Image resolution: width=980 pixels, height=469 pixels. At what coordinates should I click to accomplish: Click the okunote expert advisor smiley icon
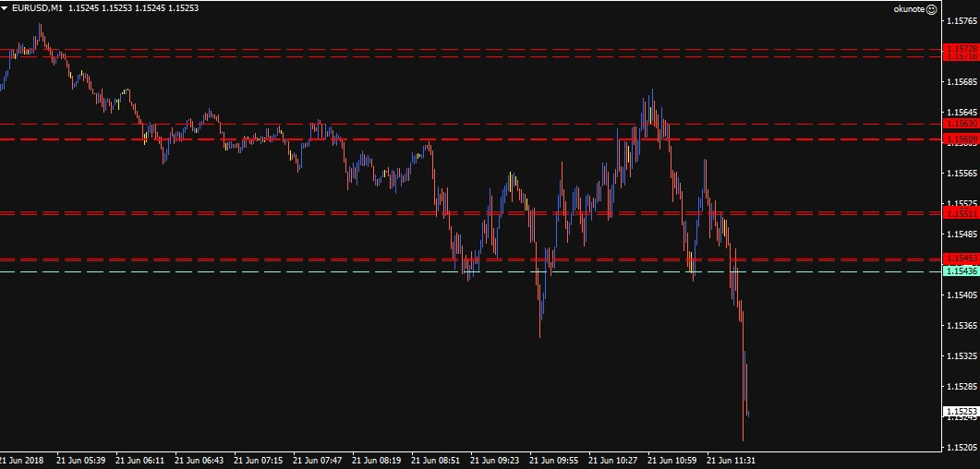coord(932,9)
